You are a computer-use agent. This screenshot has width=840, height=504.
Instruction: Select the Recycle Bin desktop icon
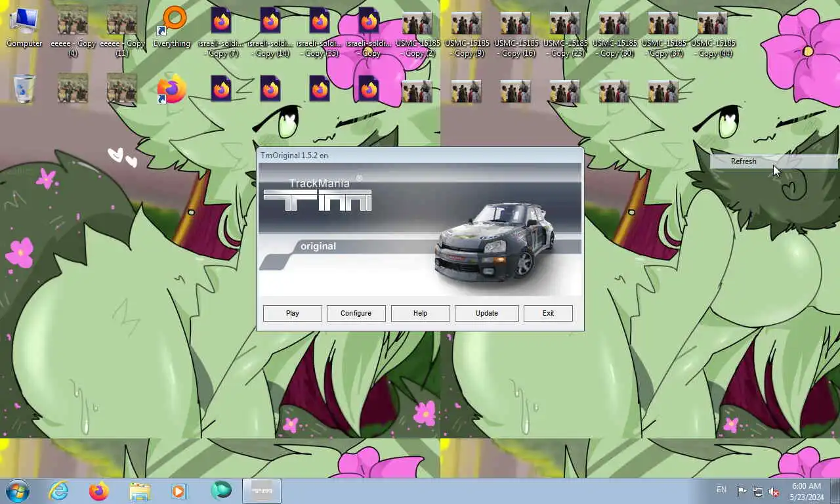(24, 89)
